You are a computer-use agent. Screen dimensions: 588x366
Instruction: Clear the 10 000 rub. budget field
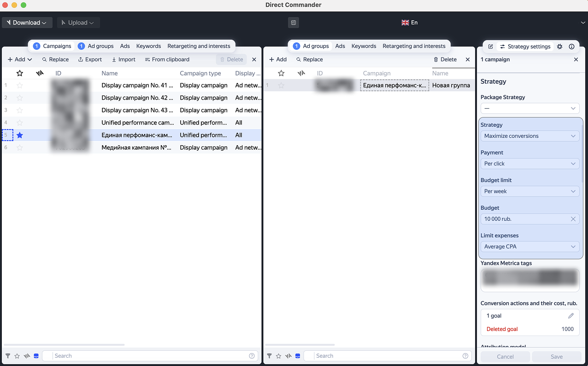click(x=573, y=219)
